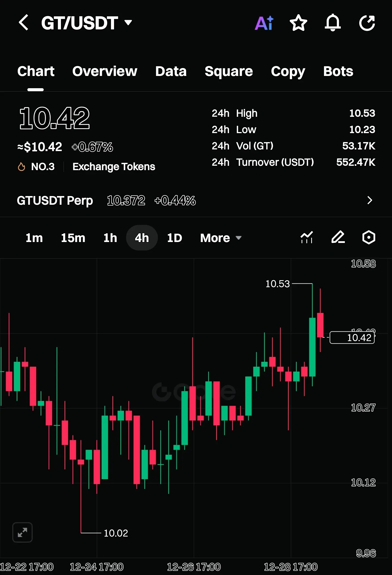Tap the Perp change +0.44%
Image resolution: width=392 pixels, height=575 pixels.
coord(175,201)
